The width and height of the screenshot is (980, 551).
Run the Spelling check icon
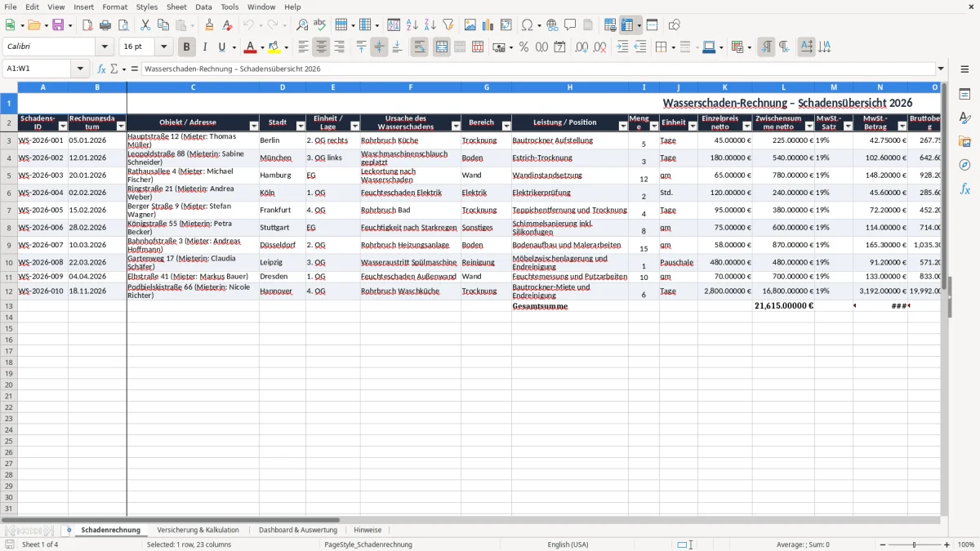point(320,25)
